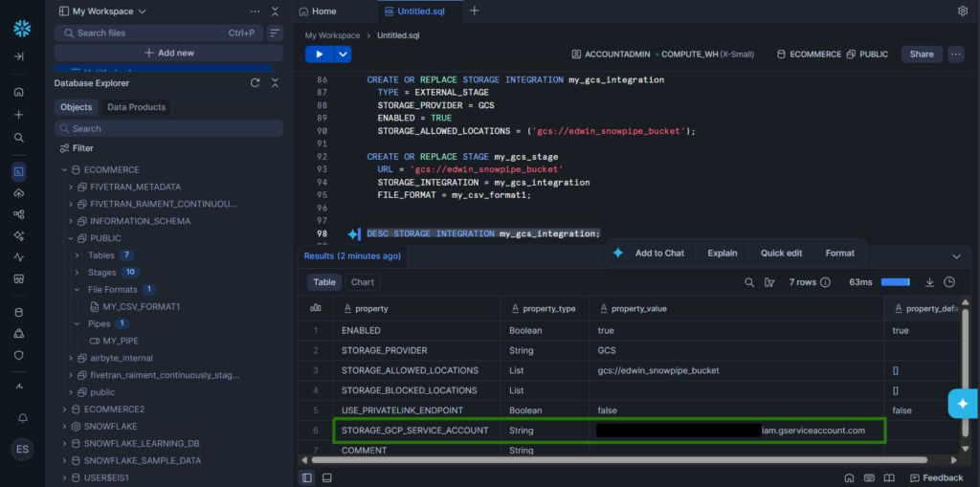
Task: Open the Monitoring activity icon
Action: pos(19,257)
